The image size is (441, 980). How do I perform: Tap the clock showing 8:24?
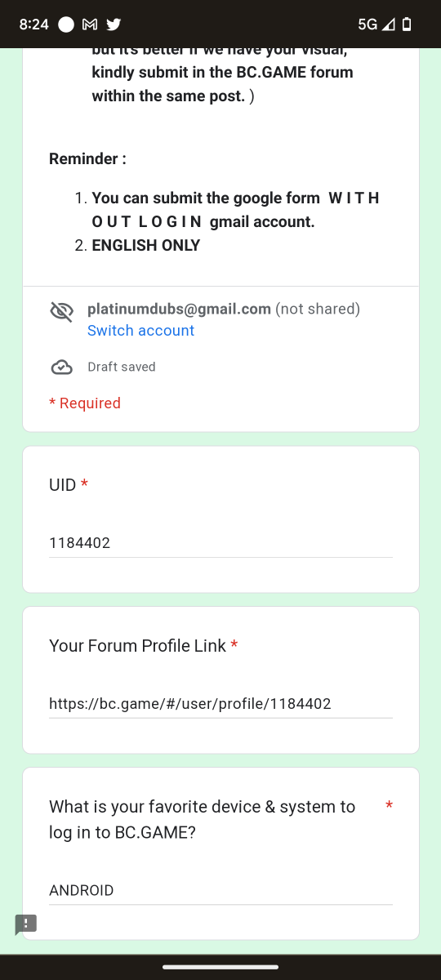point(33,24)
